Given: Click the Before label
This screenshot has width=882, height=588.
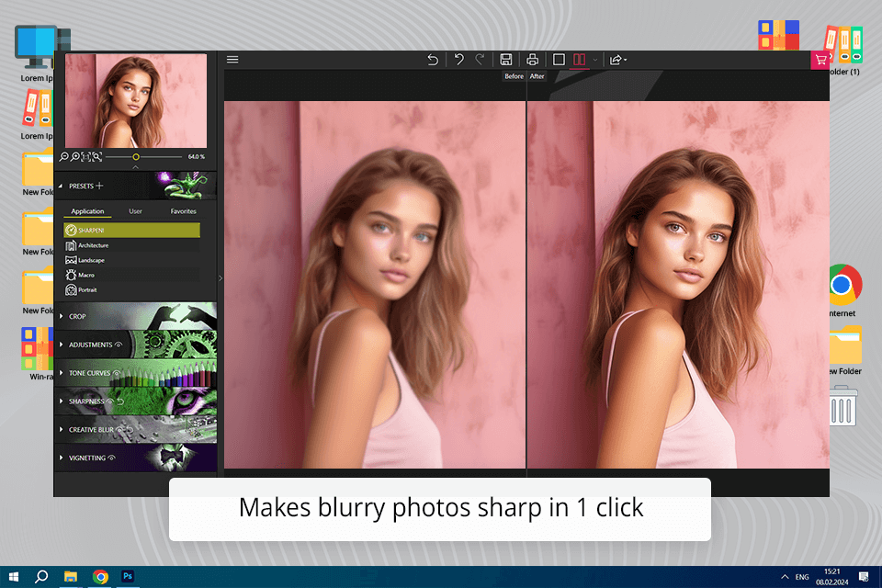Looking at the screenshot, I should click(x=514, y=76).
